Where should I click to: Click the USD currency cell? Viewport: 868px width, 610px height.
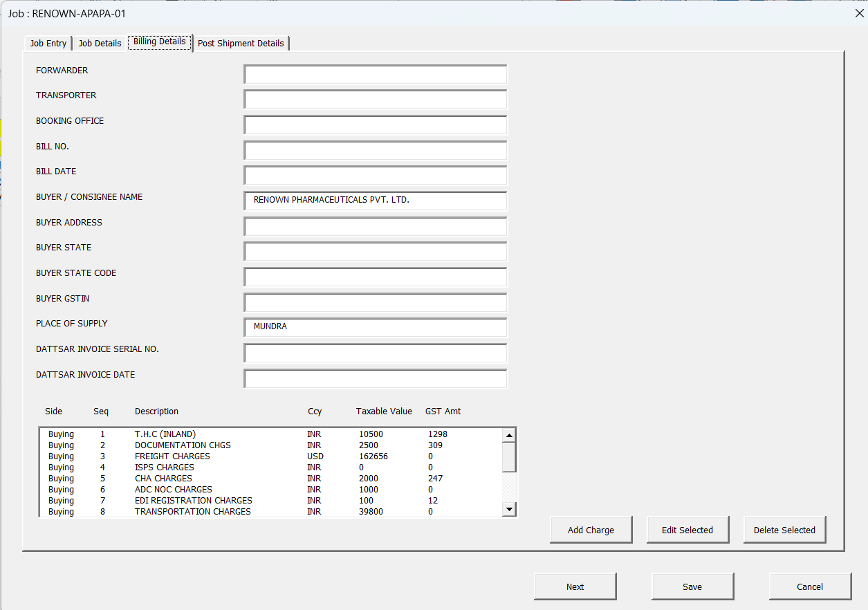pos(315,456)
